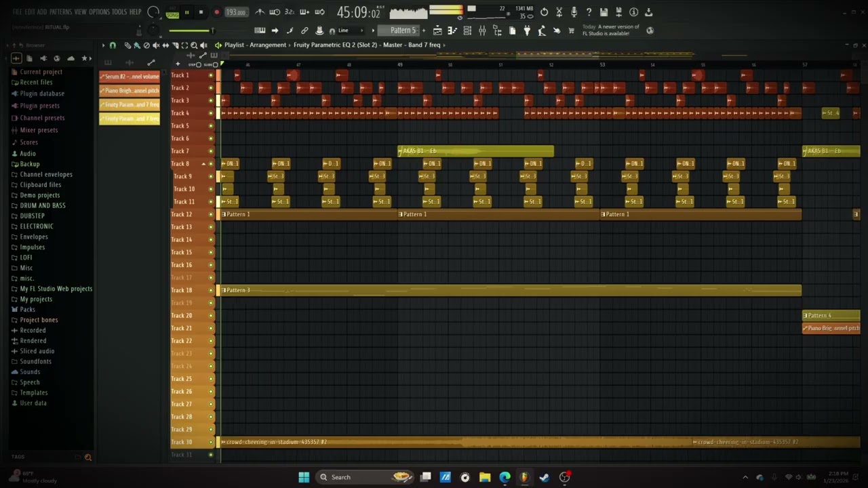The image size is (868, 488).
Task: Expand Soundfonts folder in browser
Action: tap(35, 361)
